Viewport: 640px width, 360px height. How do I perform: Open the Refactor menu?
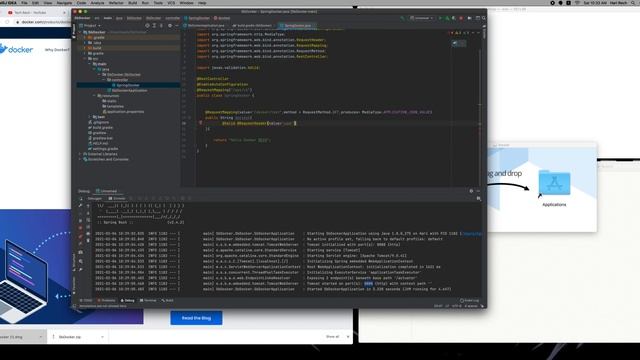pyautogui.click(x=116, y=3)
